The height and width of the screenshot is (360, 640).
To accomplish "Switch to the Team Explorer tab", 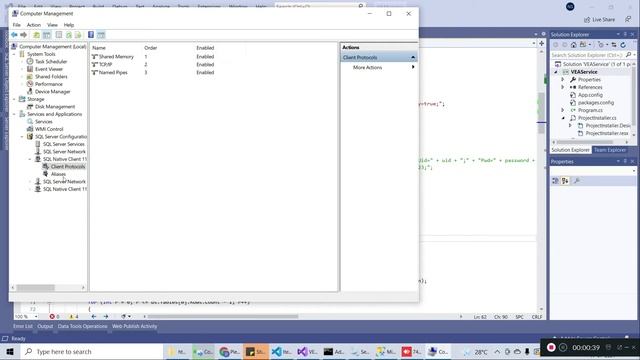I will click(609, 150).
